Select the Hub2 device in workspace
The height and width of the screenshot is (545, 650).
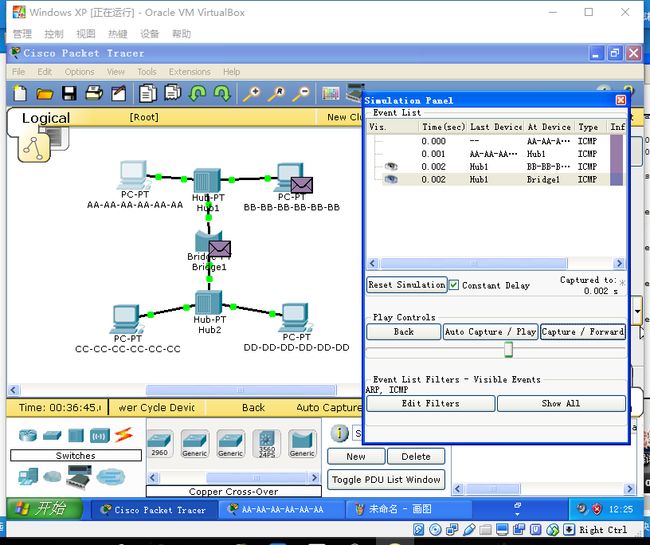pyautogui.click(x=209, y=303)
